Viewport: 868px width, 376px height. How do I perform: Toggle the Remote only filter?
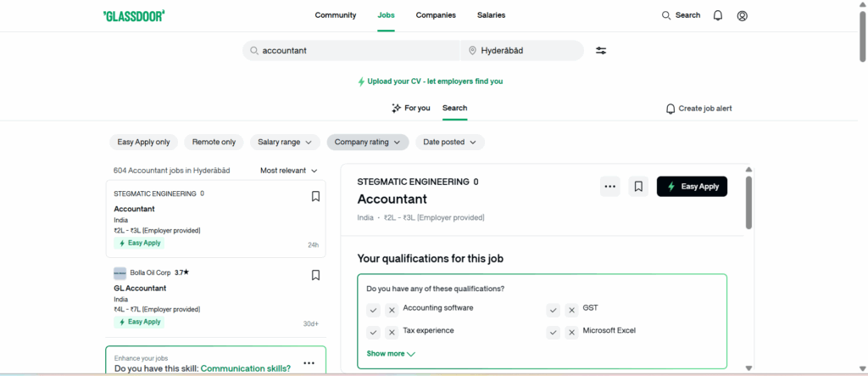214,142
